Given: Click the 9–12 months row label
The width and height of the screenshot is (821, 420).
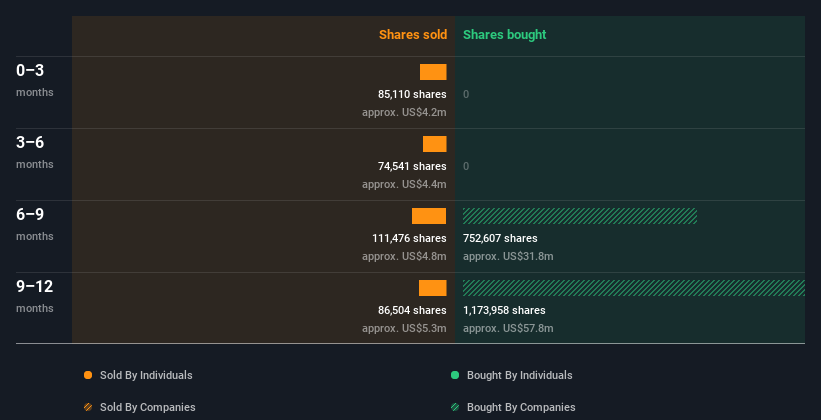Looking at the screenshot, I should coord(35,296).
